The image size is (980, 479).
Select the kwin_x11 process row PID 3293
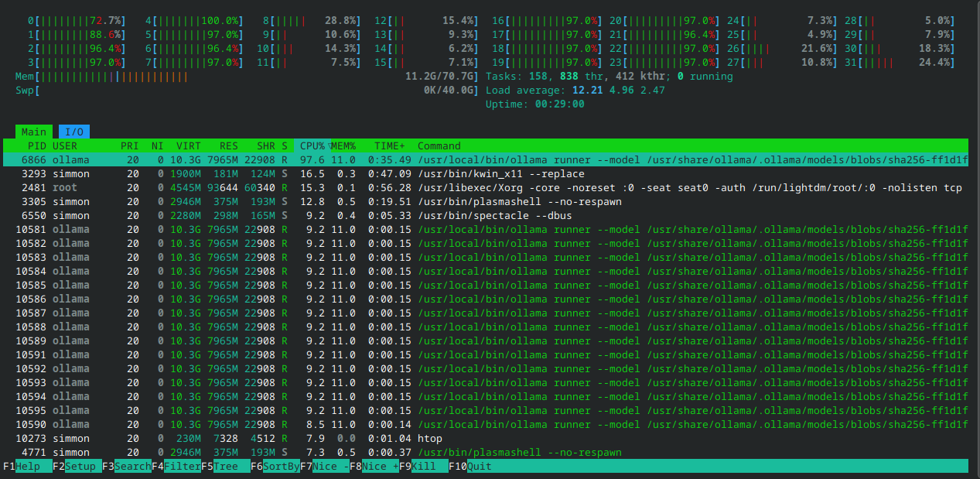[486, 173]
